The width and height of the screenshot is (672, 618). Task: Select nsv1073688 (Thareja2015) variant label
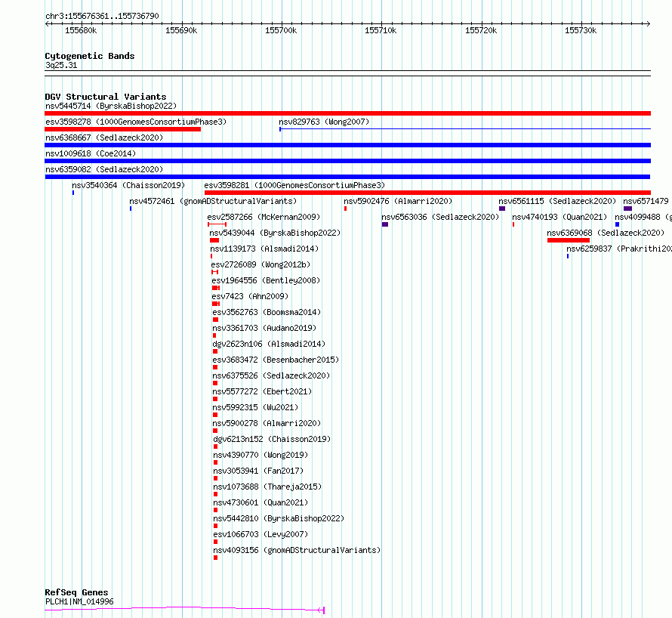click(x=267, y=487)
